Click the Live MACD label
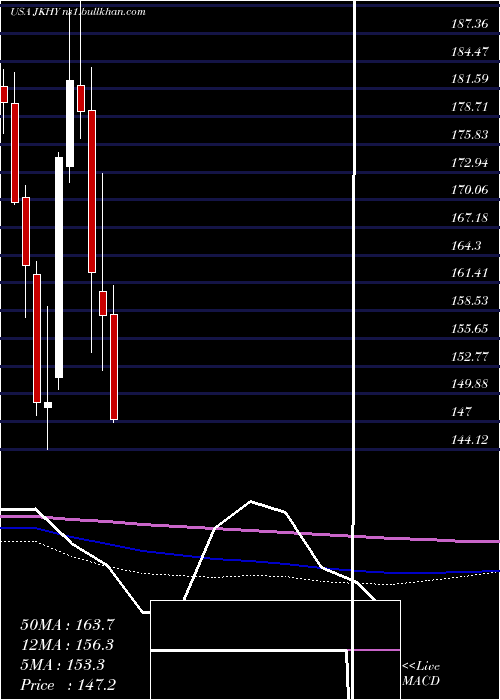The height and width of the screenshot is (700, 500). 421,674
